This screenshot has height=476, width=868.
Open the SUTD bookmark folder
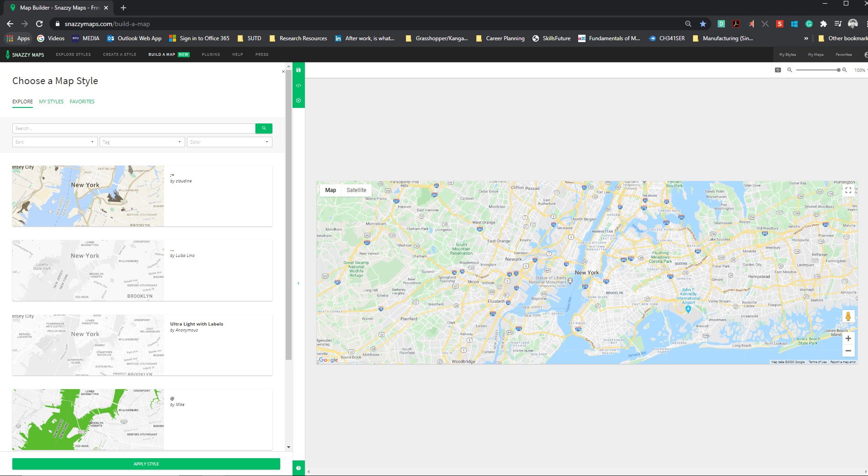249,38
